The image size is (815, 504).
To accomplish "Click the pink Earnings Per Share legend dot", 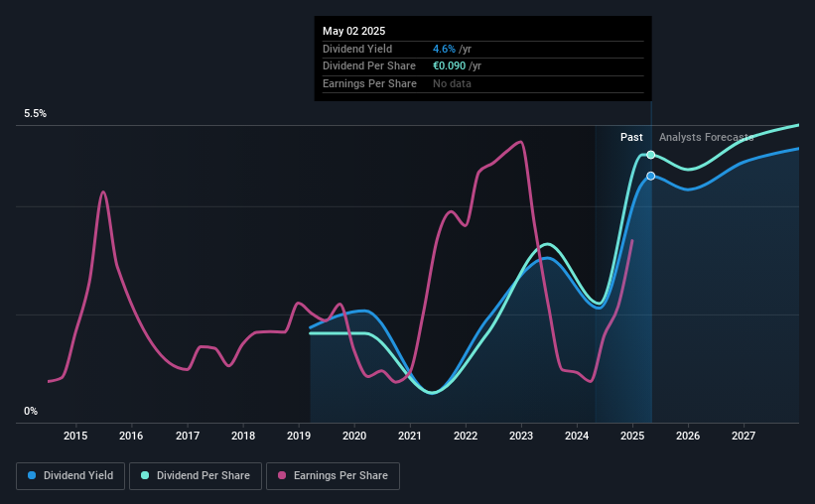I will tap(282, 475).
